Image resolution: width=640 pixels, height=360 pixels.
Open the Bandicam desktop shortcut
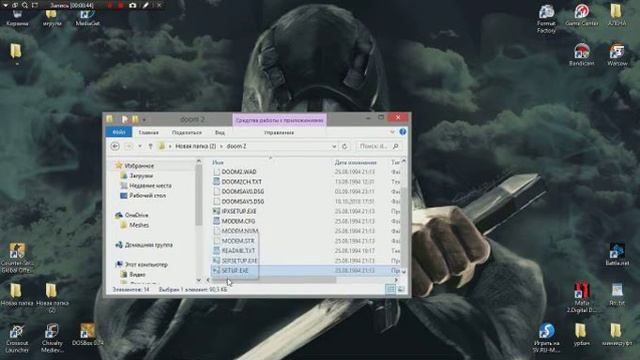tap(582, 55)
